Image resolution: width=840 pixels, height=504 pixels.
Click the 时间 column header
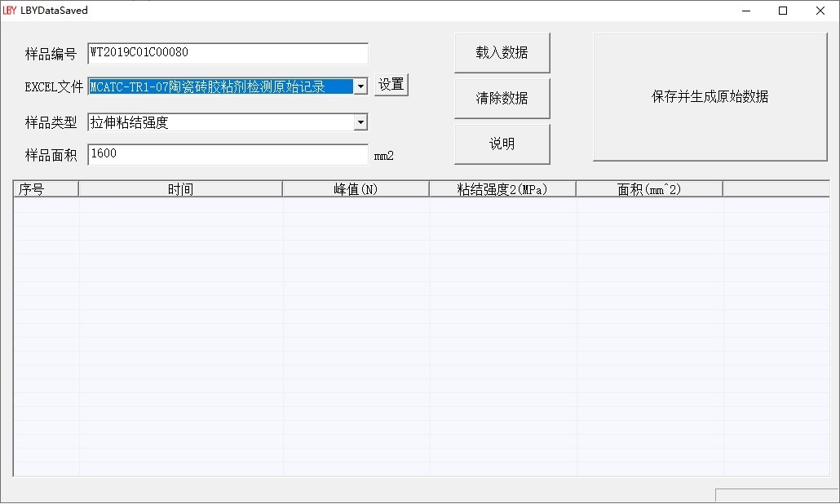click(x=180, y=189)
